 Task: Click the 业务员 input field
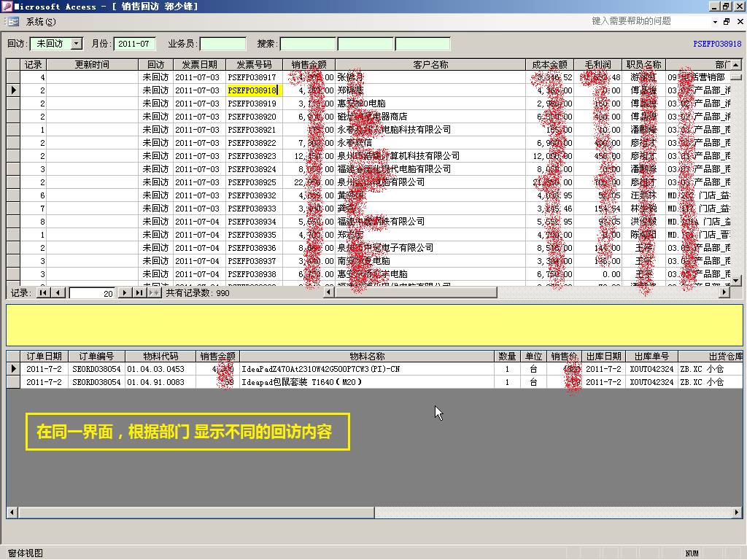coord(222,44)
